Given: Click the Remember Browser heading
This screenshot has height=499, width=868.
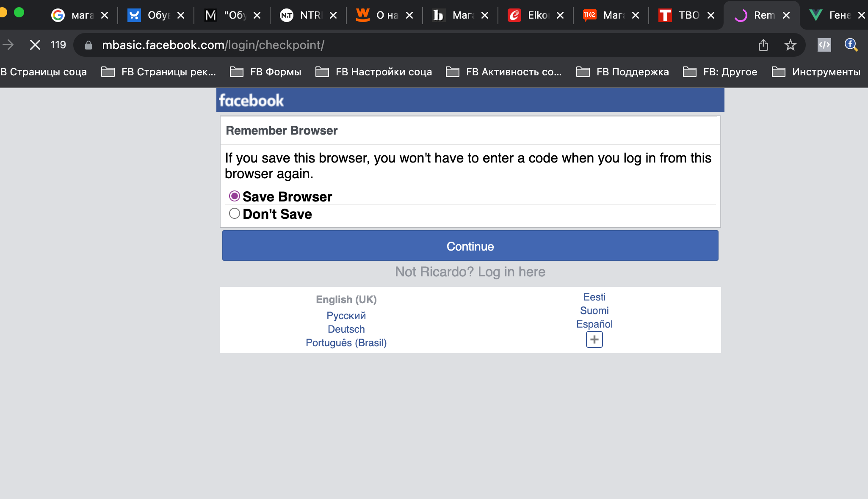Looking at the screenshot, I should point(282,130).
